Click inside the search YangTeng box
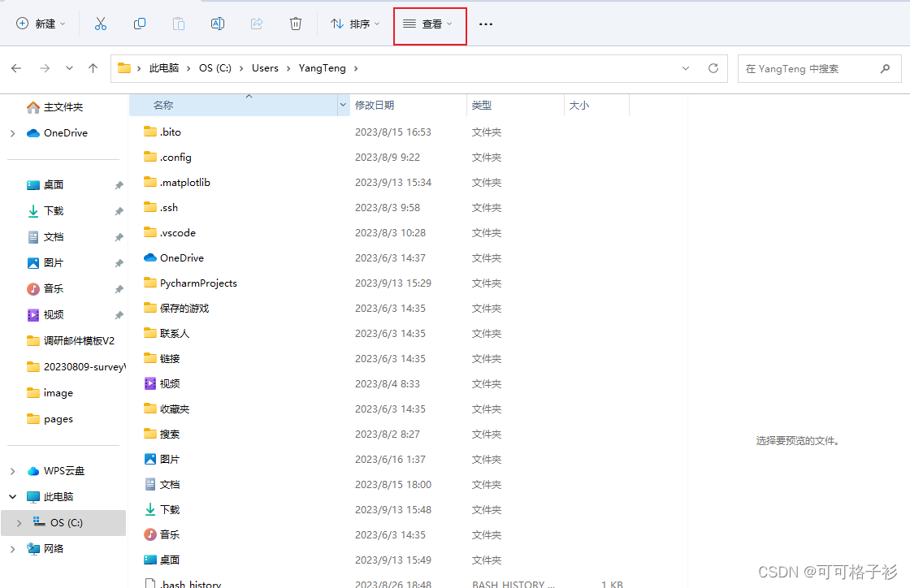 tap(804, 68)
